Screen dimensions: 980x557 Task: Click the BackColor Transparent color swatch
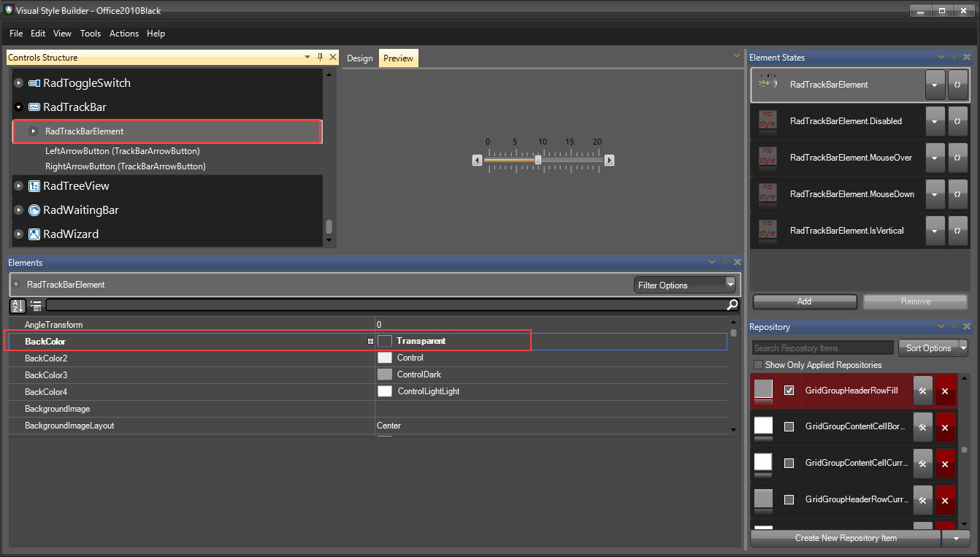pyautogui.click(x=385, y=341)
